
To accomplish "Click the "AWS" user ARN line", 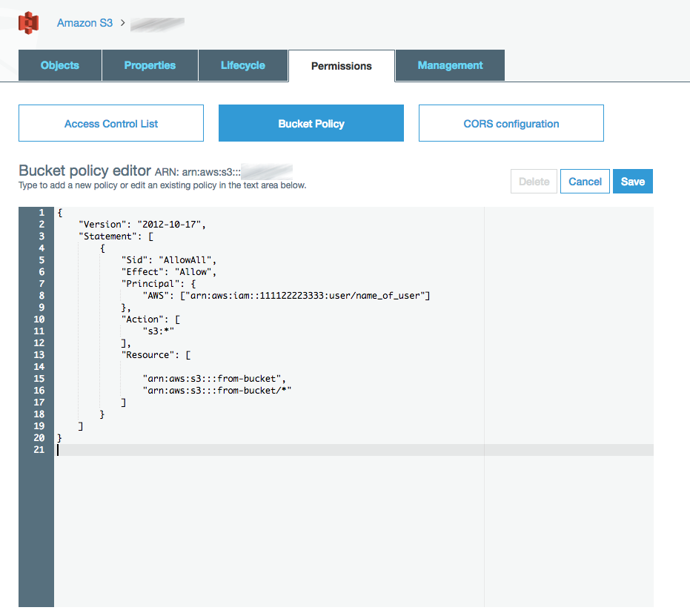I will (286, 296).
